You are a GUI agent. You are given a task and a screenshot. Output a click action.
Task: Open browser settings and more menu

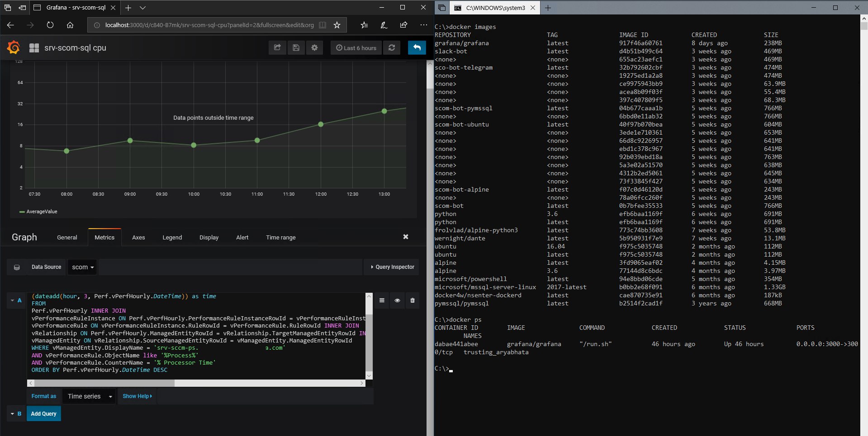coord(423,25)
